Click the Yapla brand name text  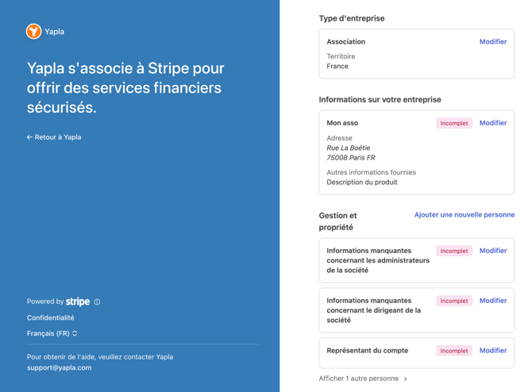coord(55,32)
